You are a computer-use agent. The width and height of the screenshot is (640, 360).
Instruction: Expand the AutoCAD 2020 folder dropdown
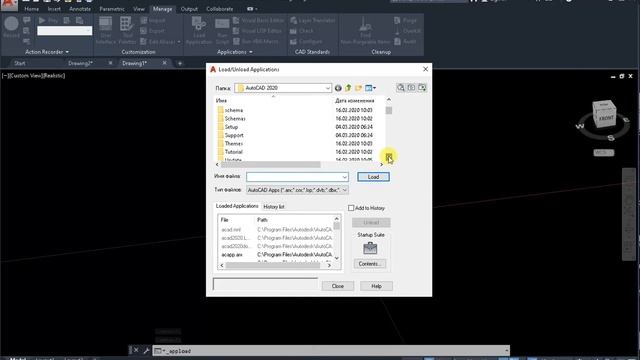327,88
